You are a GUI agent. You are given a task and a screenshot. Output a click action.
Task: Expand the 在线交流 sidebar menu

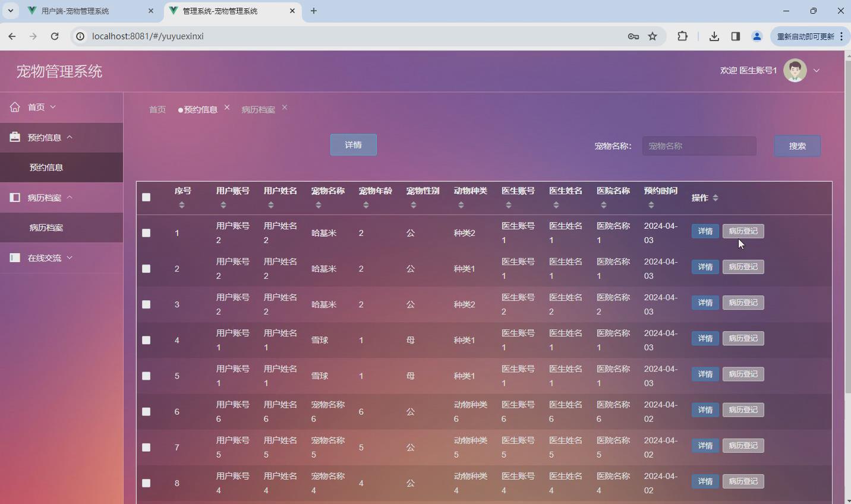(x=70, y=257)
